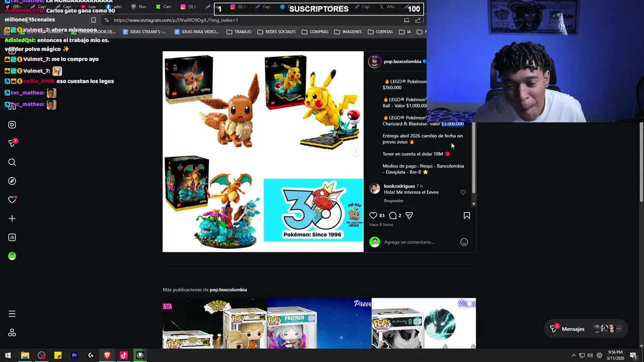Expand the COMPRAS bookmarks folder
The height and width of the screenshot is (362, 644).
coord(315,32)
